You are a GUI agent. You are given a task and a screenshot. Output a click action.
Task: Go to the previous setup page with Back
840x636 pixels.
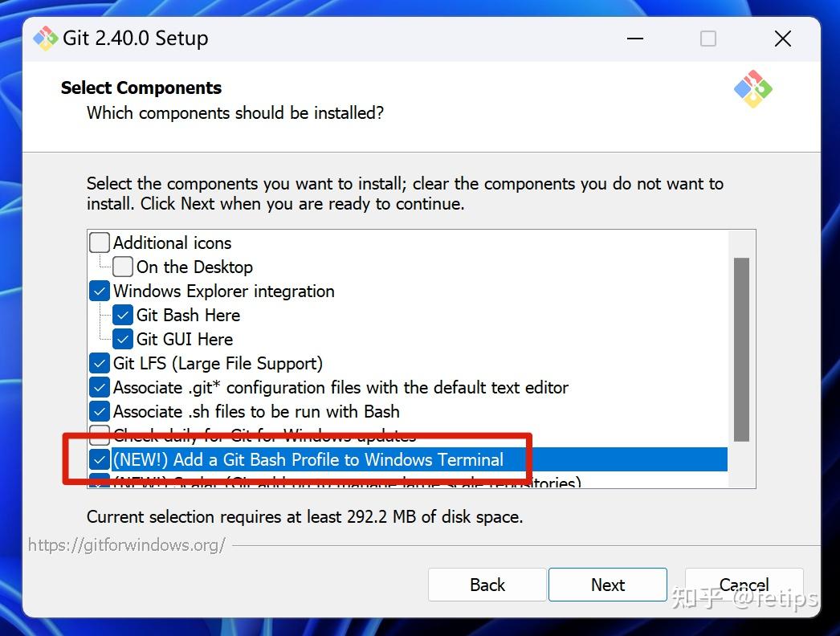tap(487, 585)
